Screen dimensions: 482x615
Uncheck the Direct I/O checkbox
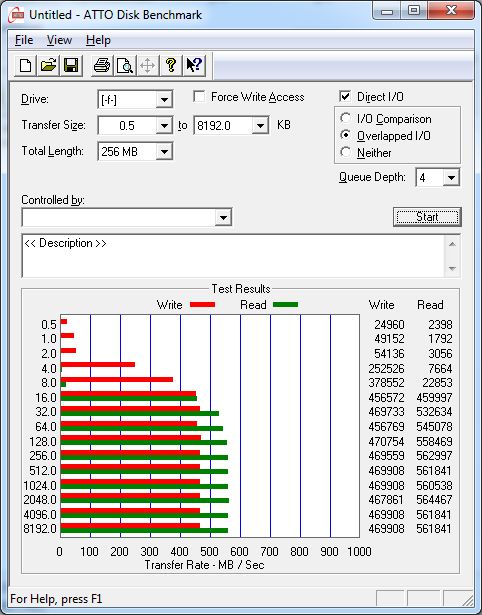[345, 96]
